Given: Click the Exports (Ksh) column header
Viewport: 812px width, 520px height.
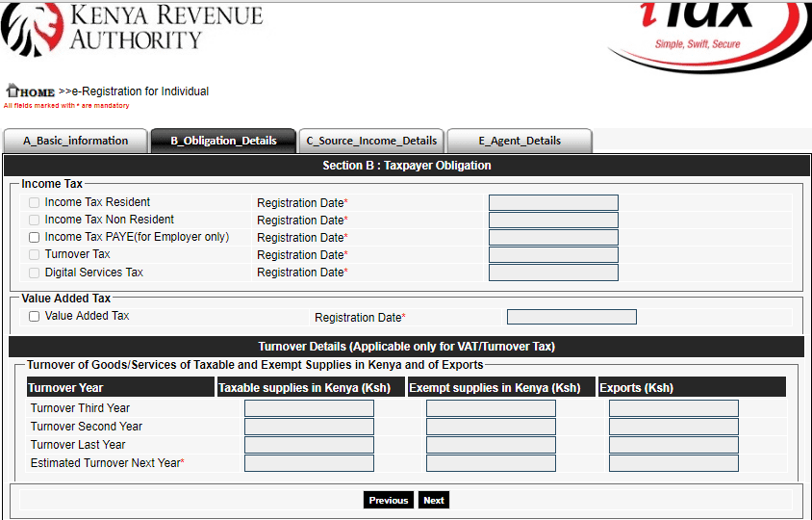Looking at the screenshot, I should point(692,387).
